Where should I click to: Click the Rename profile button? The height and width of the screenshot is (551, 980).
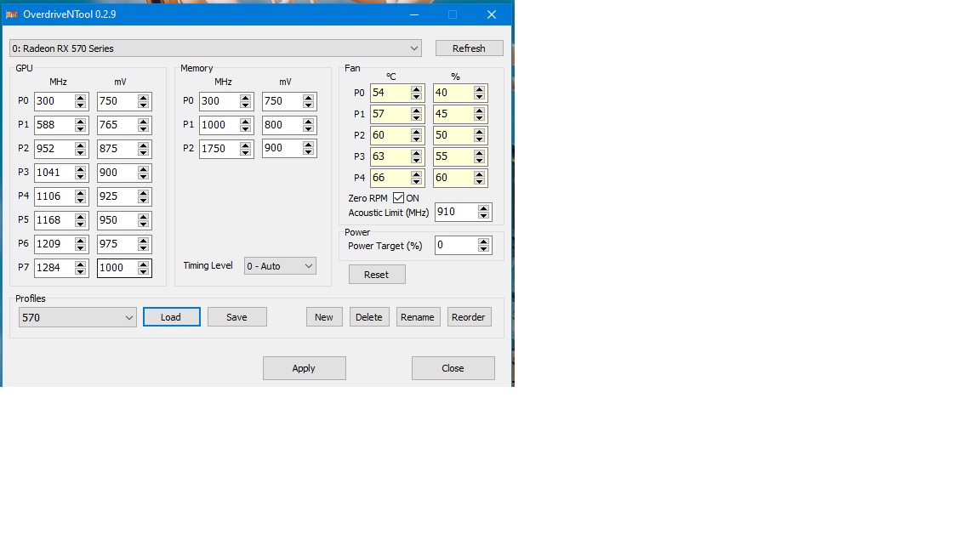click(418, 316)
